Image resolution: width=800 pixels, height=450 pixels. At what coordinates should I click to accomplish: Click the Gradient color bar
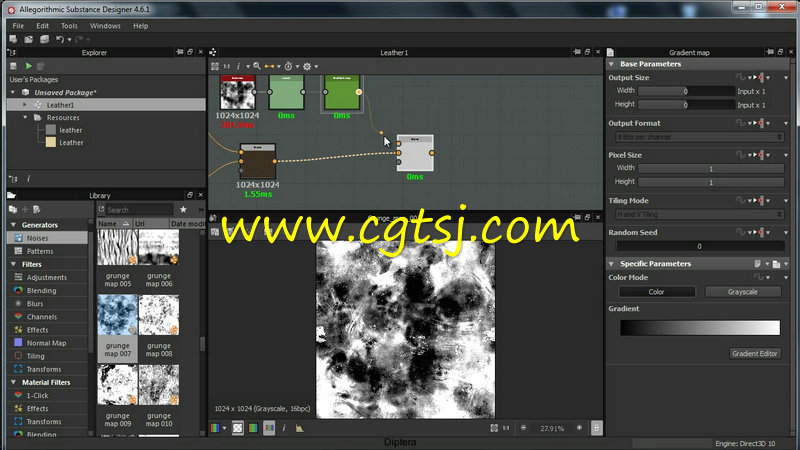(700, 328)
